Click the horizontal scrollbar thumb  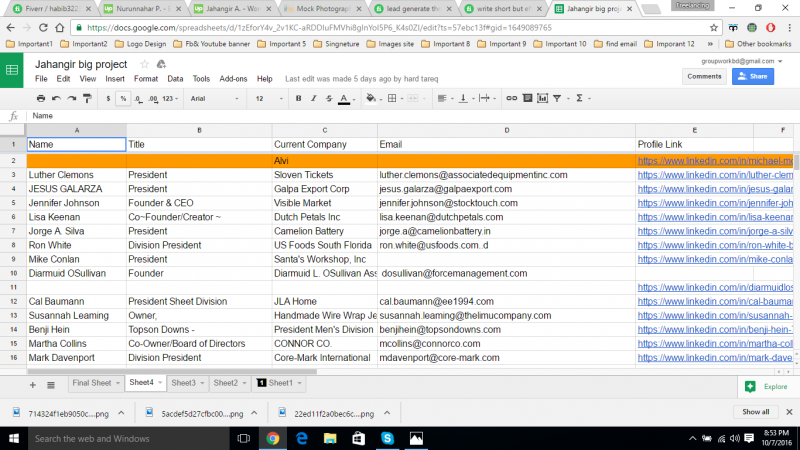(x=172, y=372)
